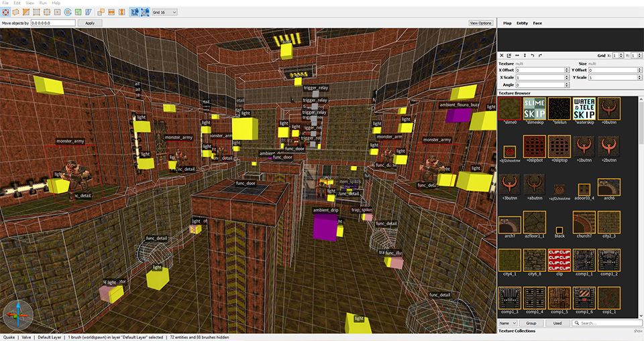Toggle the UV lock button
The height and width of the screenshot is (341, 644).
(x=144, y=12)
